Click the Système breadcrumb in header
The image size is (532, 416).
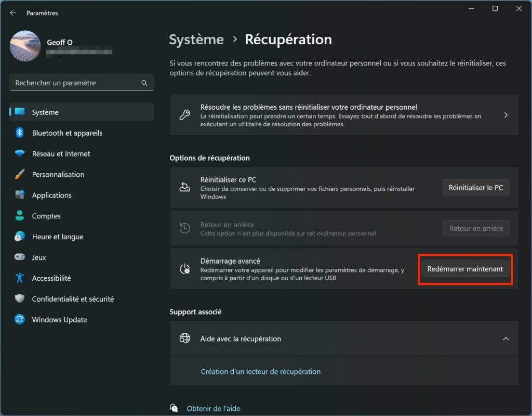tap(196, 40)
